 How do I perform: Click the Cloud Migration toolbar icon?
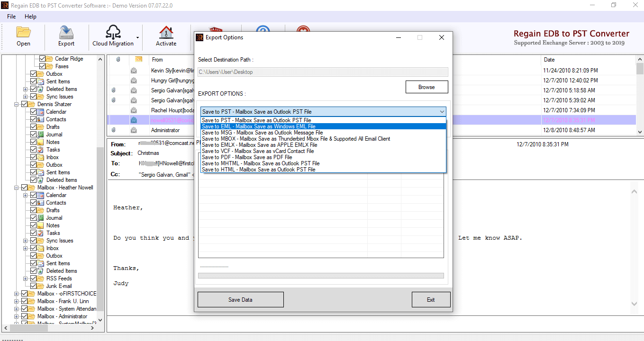pos(113,32)
